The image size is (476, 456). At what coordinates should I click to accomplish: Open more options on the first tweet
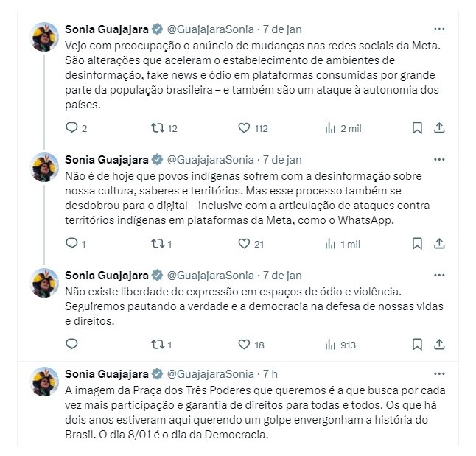click(x=439, y=29)
